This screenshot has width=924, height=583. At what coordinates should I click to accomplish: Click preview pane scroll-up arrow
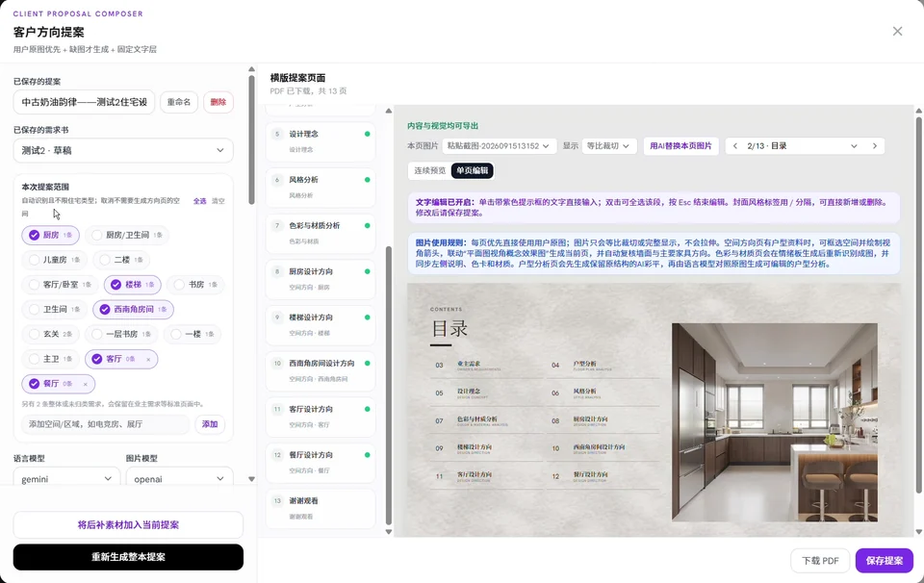918,111
